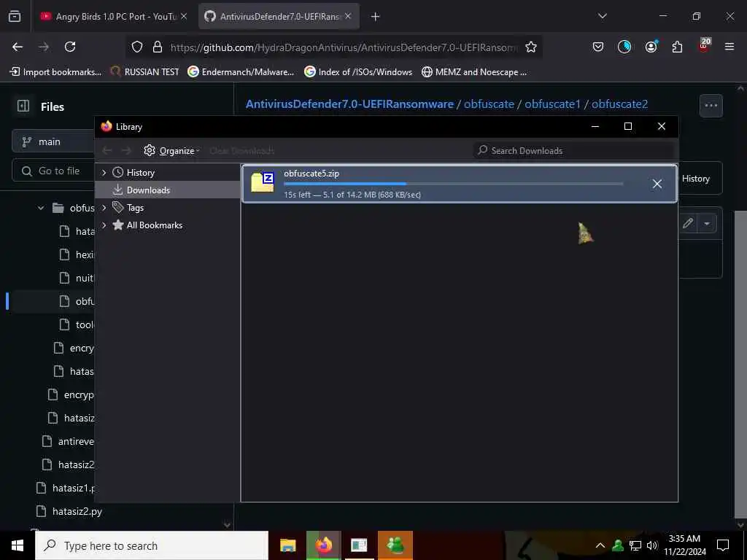Select the AntivirusDefender7.0 GitHub tab
The width and height of the screenshot is (747, 560).
pyautogui.click(x=279, y=16)
